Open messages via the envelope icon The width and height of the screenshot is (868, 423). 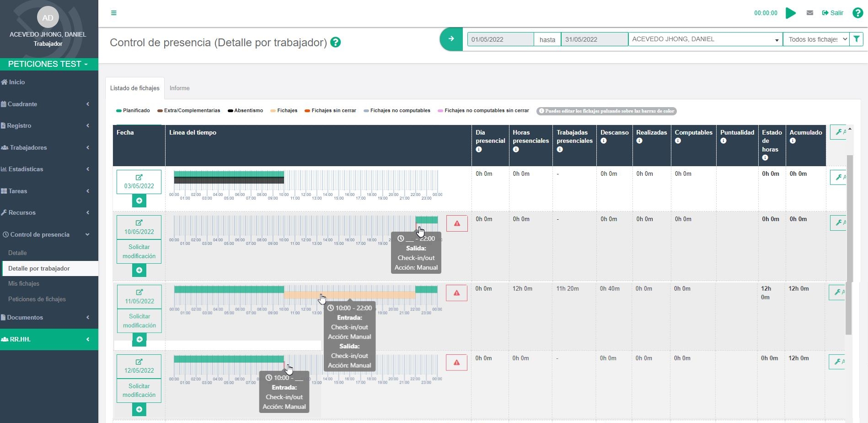tap(810, 13)
